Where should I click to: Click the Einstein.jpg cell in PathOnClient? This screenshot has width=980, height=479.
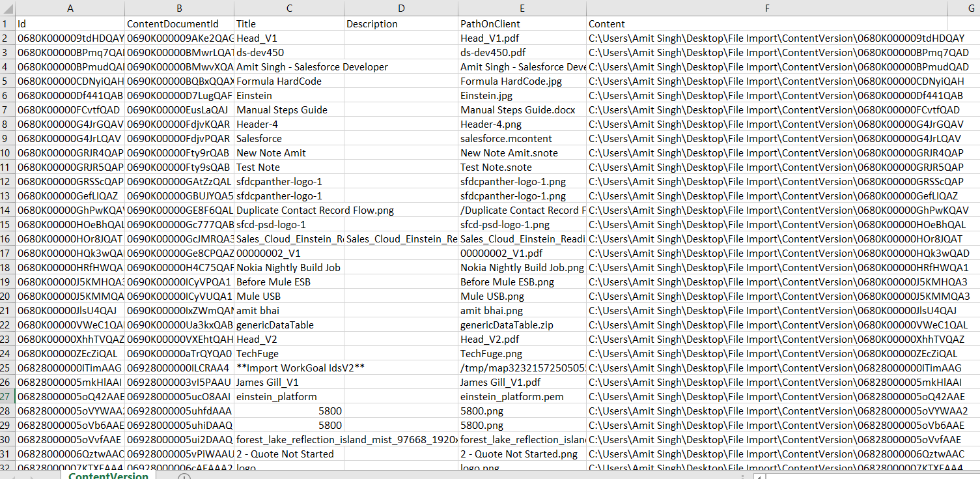522,95
